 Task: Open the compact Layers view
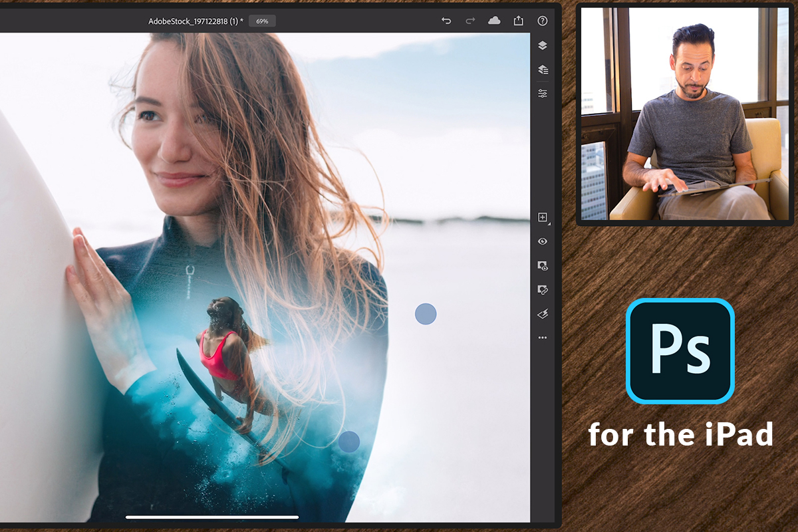coord(542,46)
